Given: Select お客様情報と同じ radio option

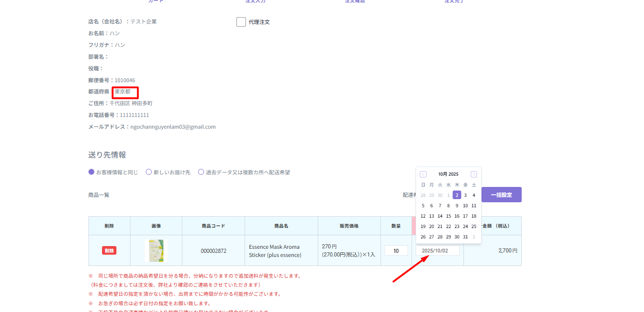Looking at the screenshot, I should coord(92,172).
